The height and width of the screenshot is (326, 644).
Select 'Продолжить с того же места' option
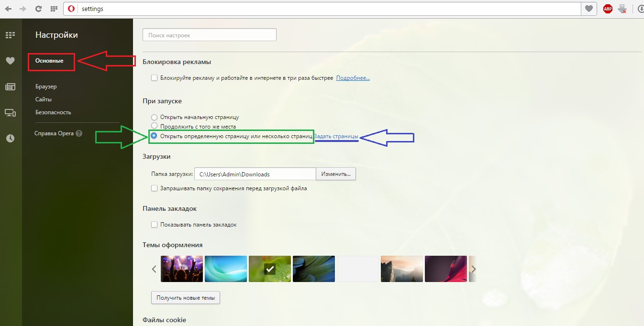point(154,126)
